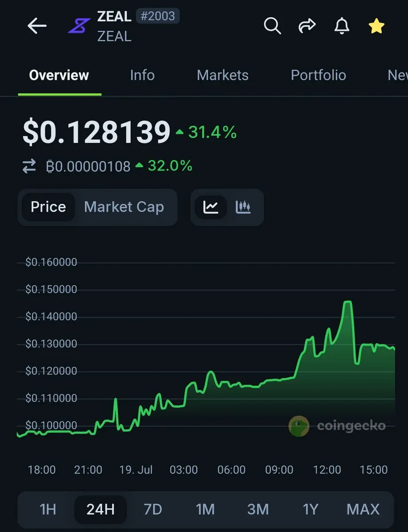The height and width of the screenshot is (532, 408).
Task: Tap the ₿0.00000108 BTC price
Action: 88,167
